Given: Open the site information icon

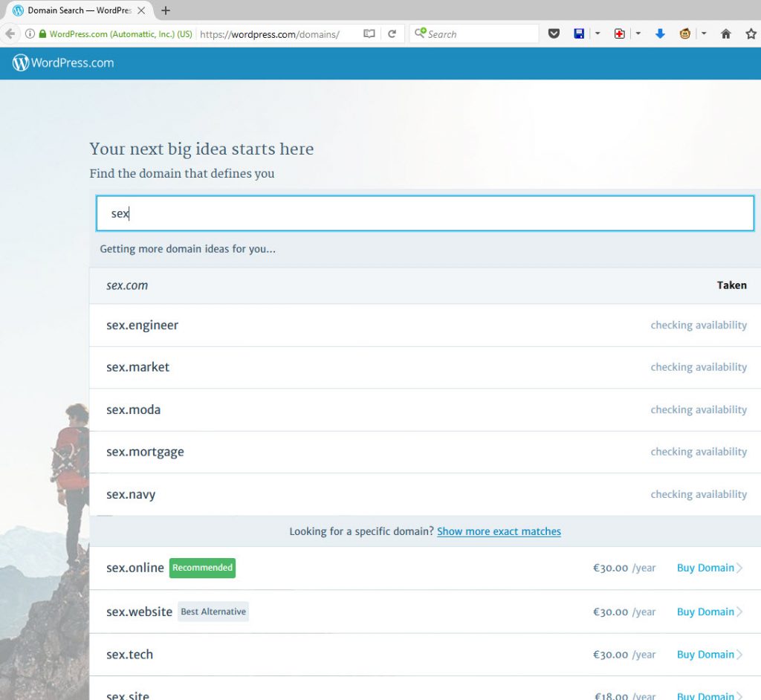Looking at the screenshot, I should (x=30, y=34).
